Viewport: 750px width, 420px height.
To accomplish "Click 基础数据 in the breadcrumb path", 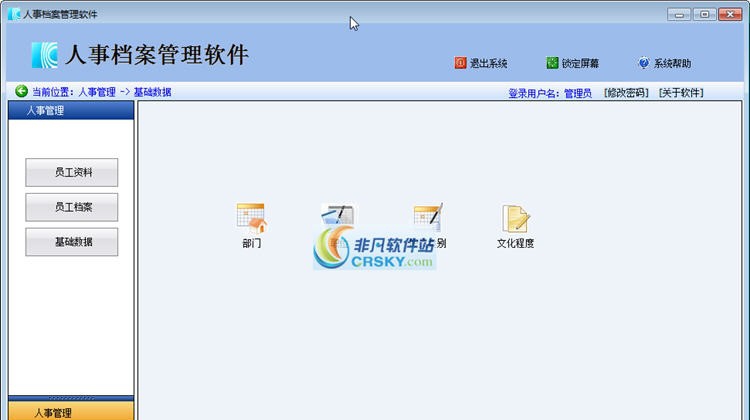I will (152, 92).
